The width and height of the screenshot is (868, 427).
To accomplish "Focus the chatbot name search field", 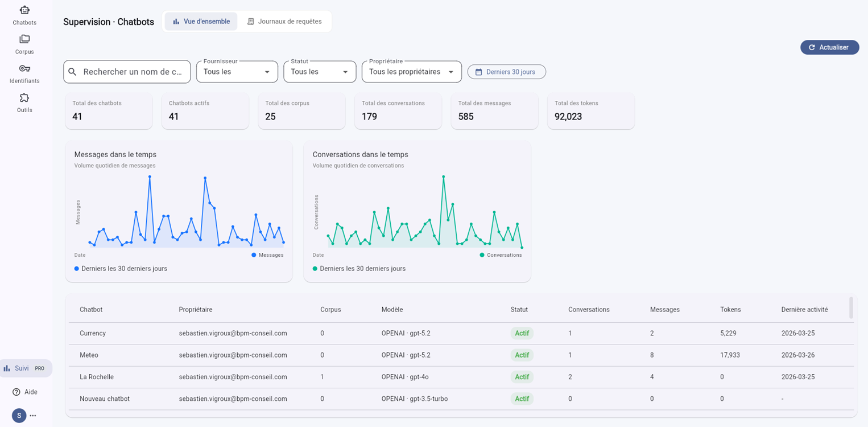I will pyautogui.click(x=127, y=72).
